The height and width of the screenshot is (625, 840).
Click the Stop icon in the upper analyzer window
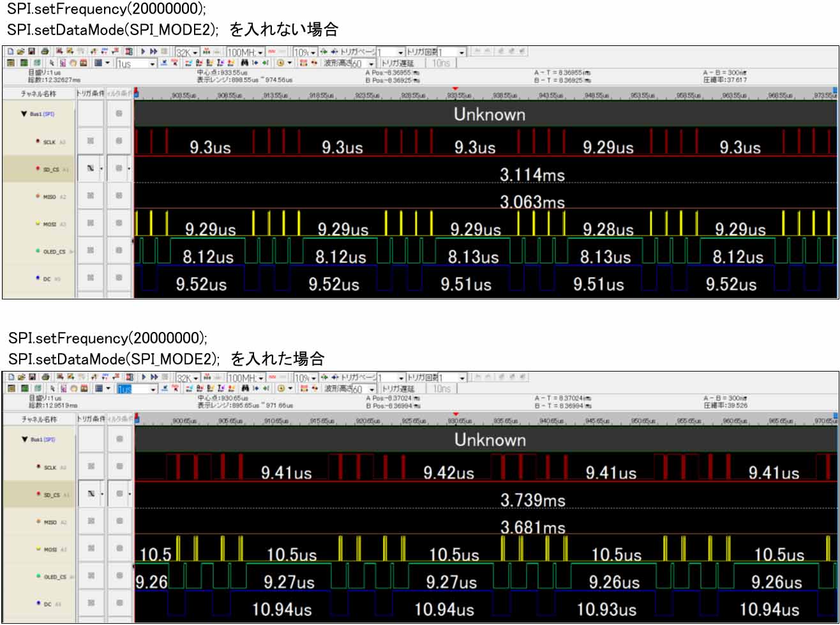[x=164, y=51]
